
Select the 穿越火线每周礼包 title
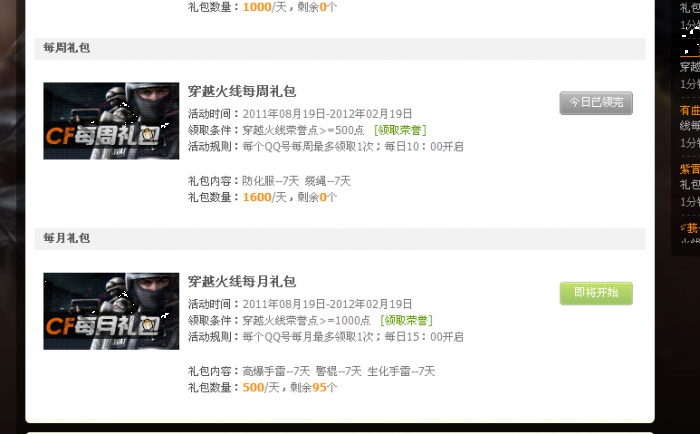[x=242, y=92]
